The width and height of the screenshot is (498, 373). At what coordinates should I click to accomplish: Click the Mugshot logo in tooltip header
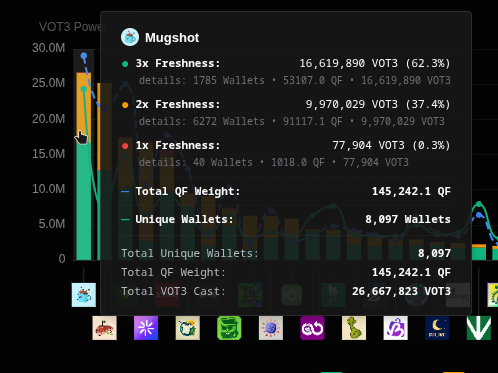click(130, 37)
